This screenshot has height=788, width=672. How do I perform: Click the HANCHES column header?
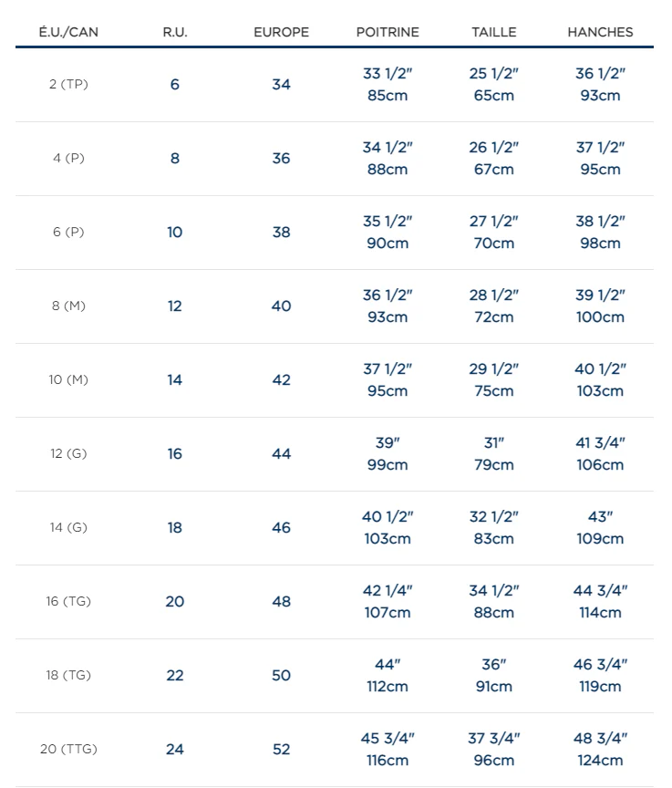[x=600, y=32]
